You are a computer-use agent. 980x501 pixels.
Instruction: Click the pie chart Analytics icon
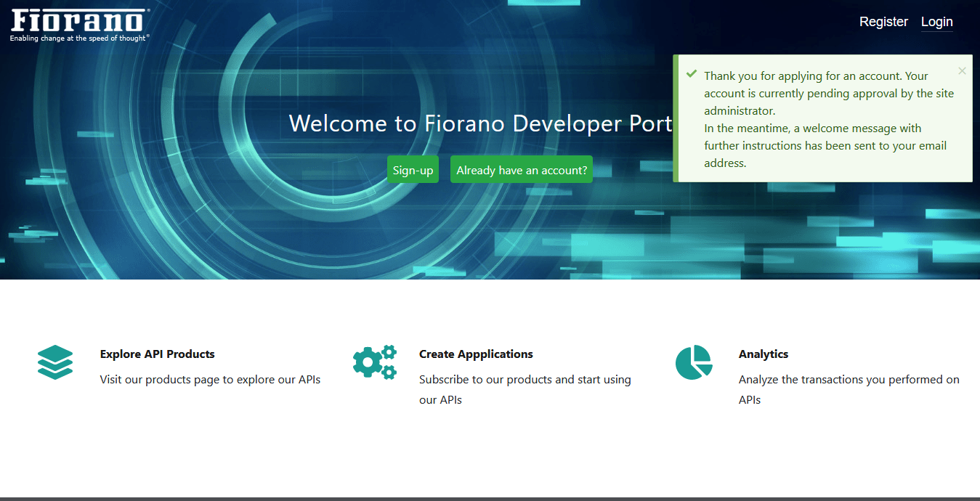point(693,362)
